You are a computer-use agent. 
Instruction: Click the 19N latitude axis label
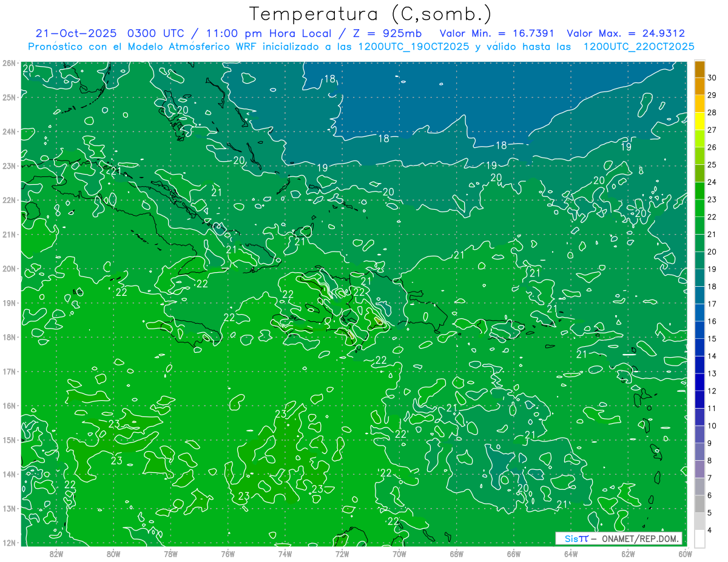[x=9, y=303]
